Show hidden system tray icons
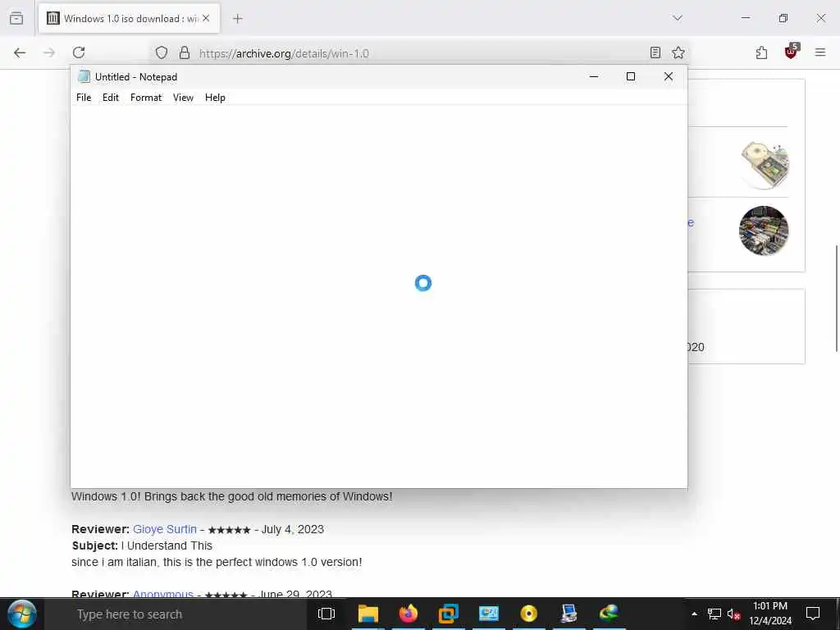The image size is (840, 630). click(694, 614)
